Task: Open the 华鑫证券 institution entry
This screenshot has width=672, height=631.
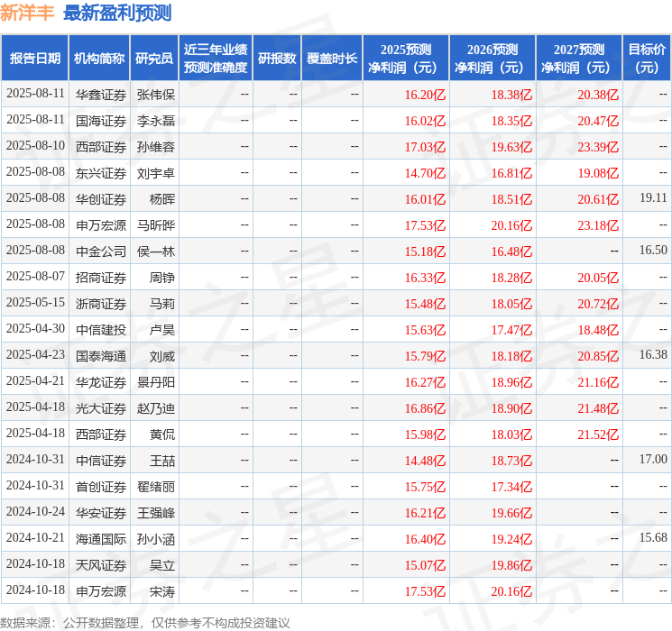Action: 100,94
